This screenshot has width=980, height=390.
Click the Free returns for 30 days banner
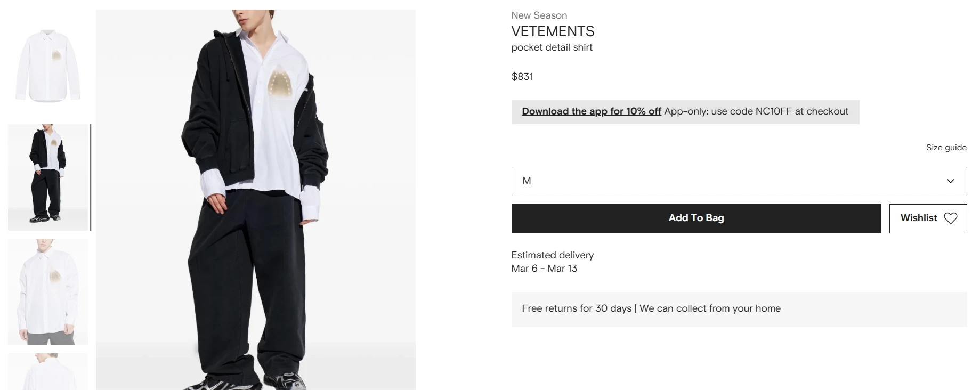click(651, 308)
